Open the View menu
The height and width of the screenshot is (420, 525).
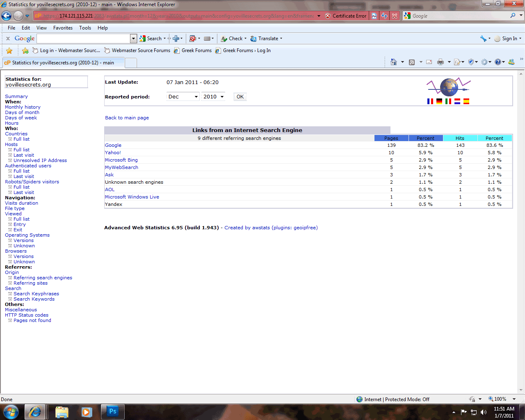41,28
